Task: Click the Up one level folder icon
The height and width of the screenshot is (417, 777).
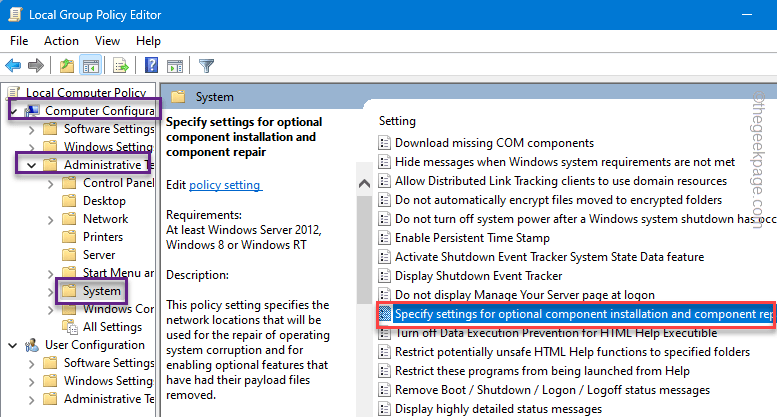Action: (x=66, y=65)
